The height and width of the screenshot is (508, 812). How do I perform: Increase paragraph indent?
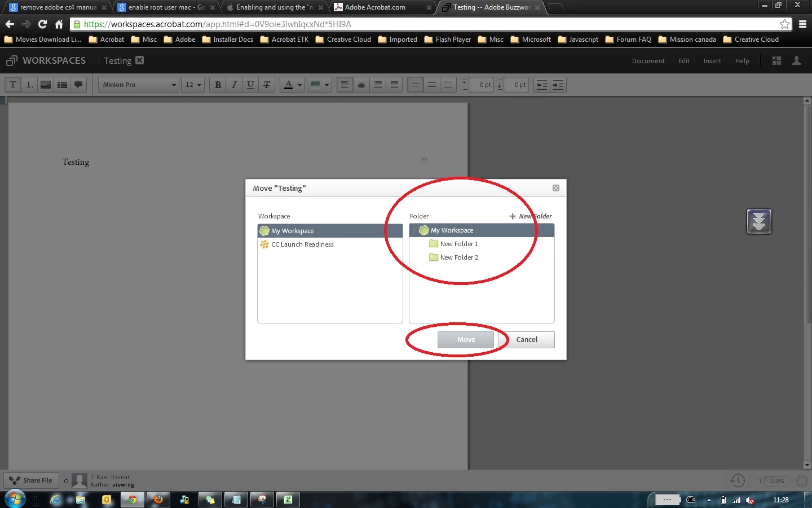tap(558, 85)
